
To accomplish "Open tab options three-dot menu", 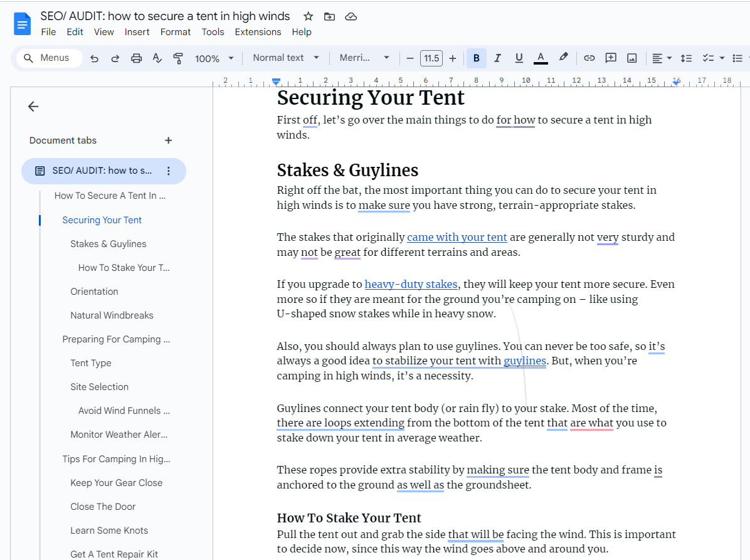I will click(x=168, y=171).
